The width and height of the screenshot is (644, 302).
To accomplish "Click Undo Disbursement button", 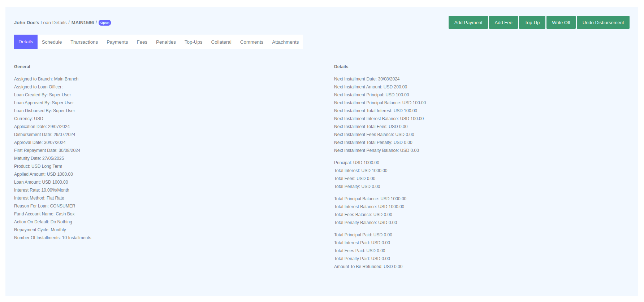I will pyautogui.click(x=603, y=22).
